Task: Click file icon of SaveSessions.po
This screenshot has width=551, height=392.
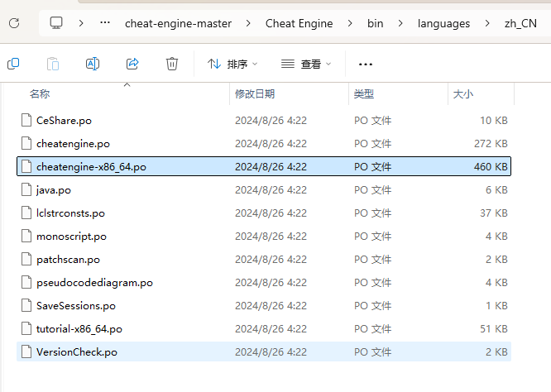Action: (x=26, y=306)
